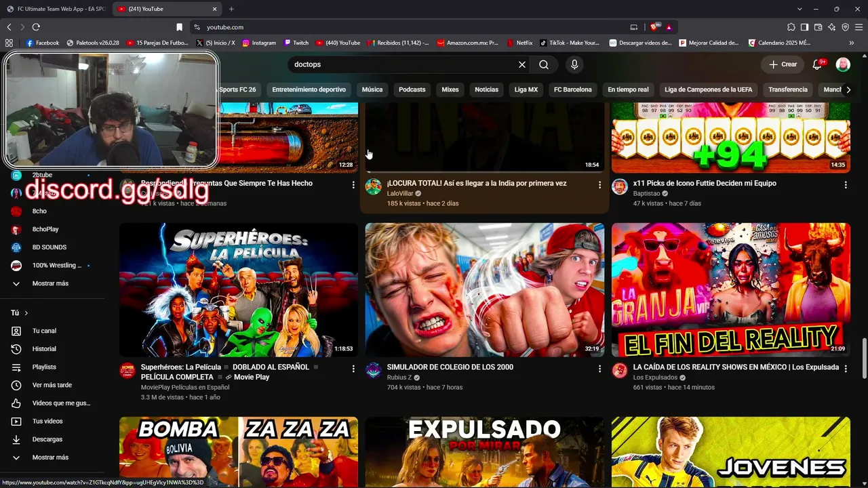Open a new browser tab
The height and width of the screenshot is (488, 868).
point(231,9)
